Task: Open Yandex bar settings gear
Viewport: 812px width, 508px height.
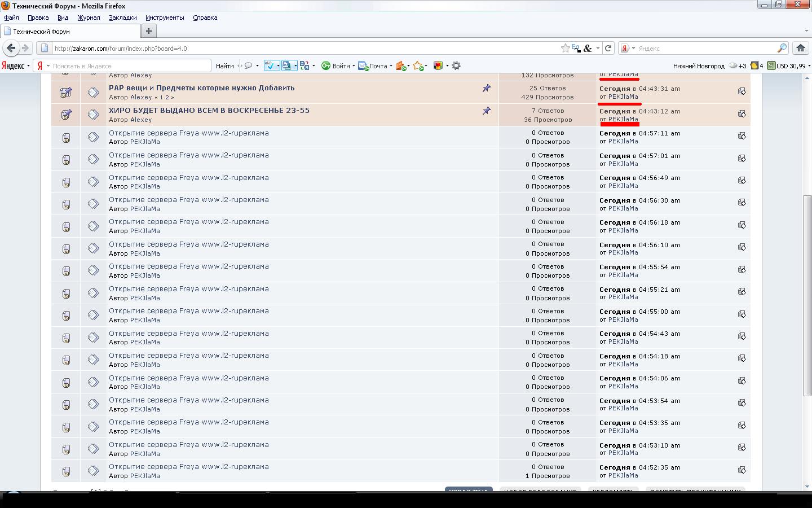Action: click(456, 66)
